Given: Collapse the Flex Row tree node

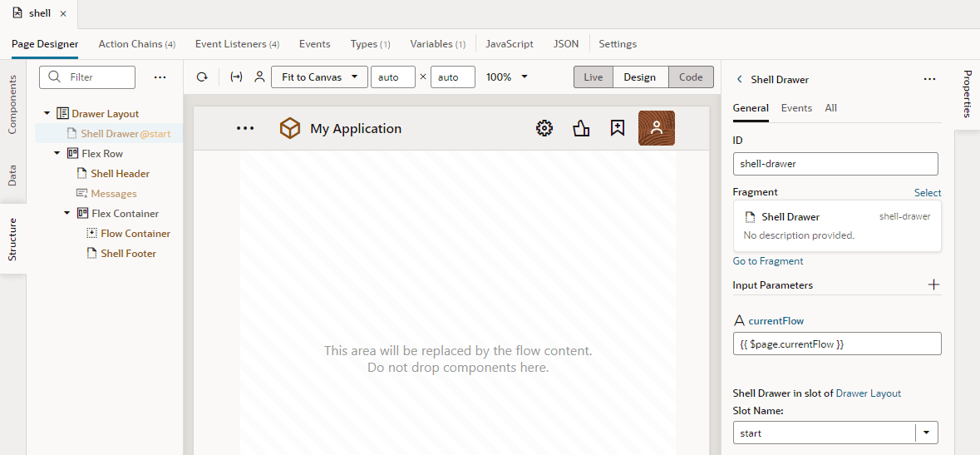Looking at the screenshot, I should 57,153.
